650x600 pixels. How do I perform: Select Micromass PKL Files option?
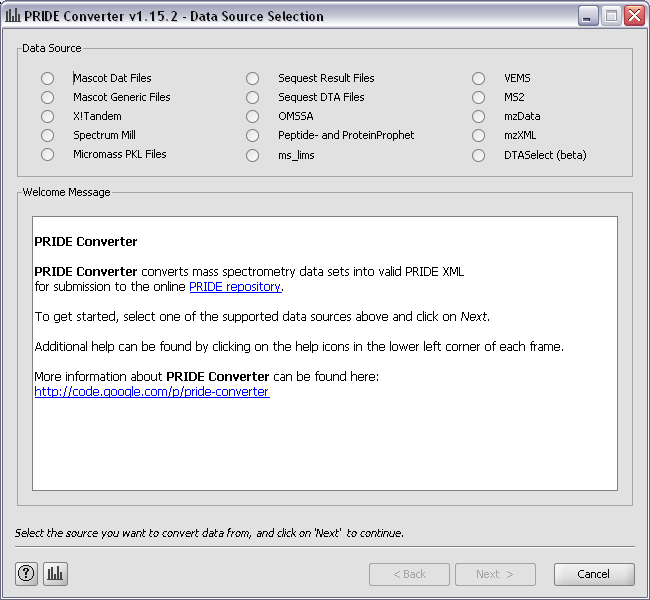click(48, 155)
